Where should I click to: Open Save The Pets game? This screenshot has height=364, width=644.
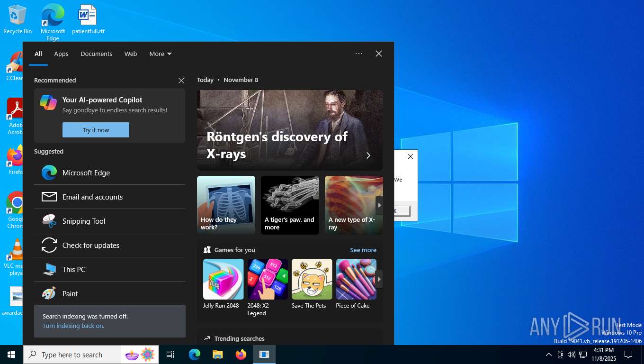[312, 284]
